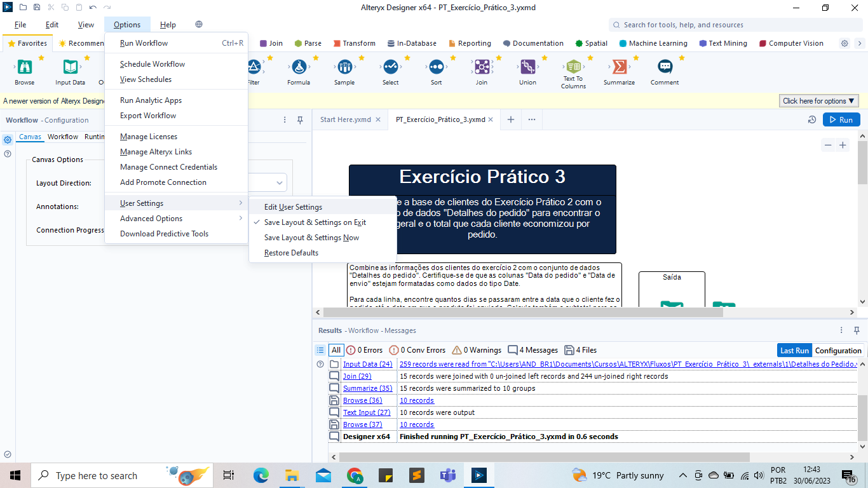868x488 pixels.
Task: Add a new workflow tab with plus
Action: [x=510, y=119]
